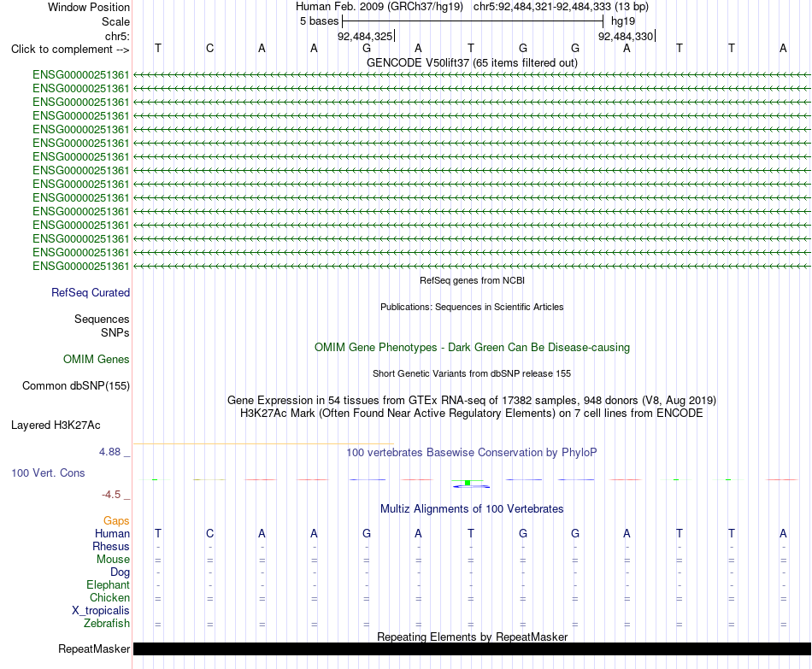Viewport: 812px width, 669px height.
Task: Click 'Short Genetic Variants from dbSNP release 155'
Action: pos(472,374)
